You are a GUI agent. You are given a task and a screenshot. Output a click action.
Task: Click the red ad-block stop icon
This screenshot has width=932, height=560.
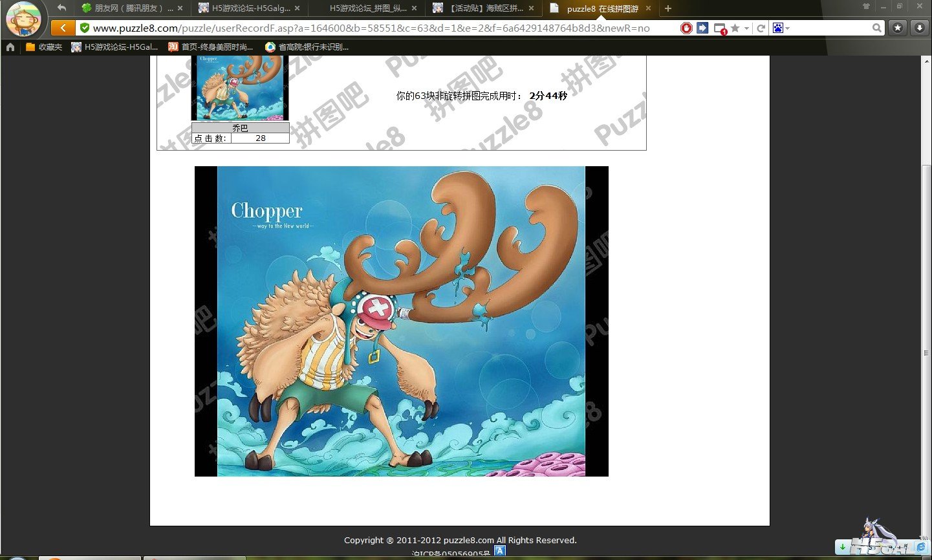[686, 28]
